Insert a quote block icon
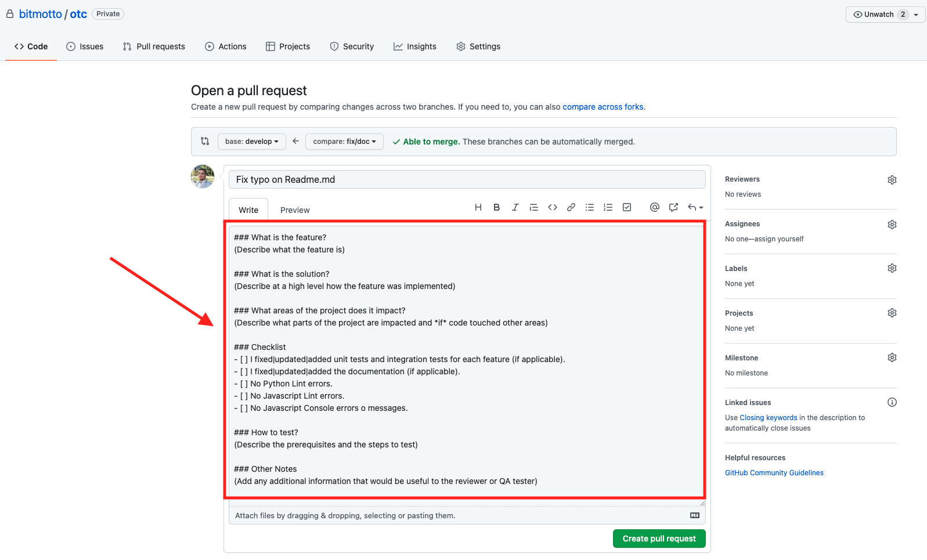This screenshot has width=927, height=560. (x=534, y=207)
